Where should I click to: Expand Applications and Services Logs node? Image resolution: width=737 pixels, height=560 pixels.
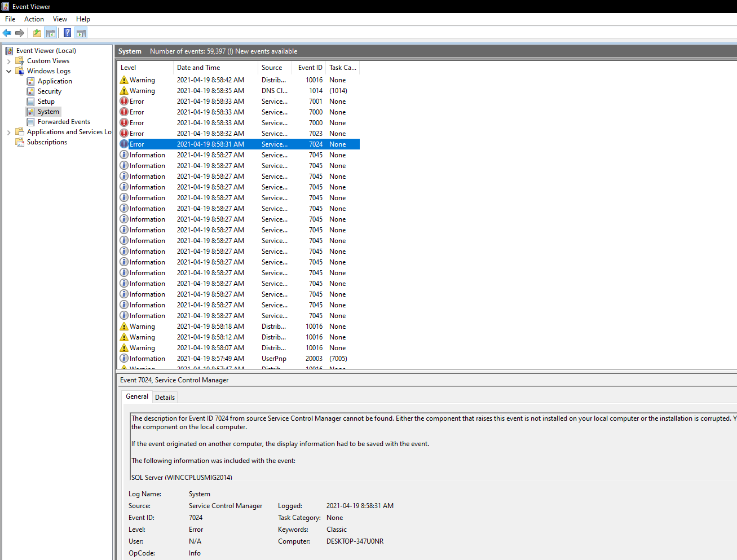(x=8, y=133)
